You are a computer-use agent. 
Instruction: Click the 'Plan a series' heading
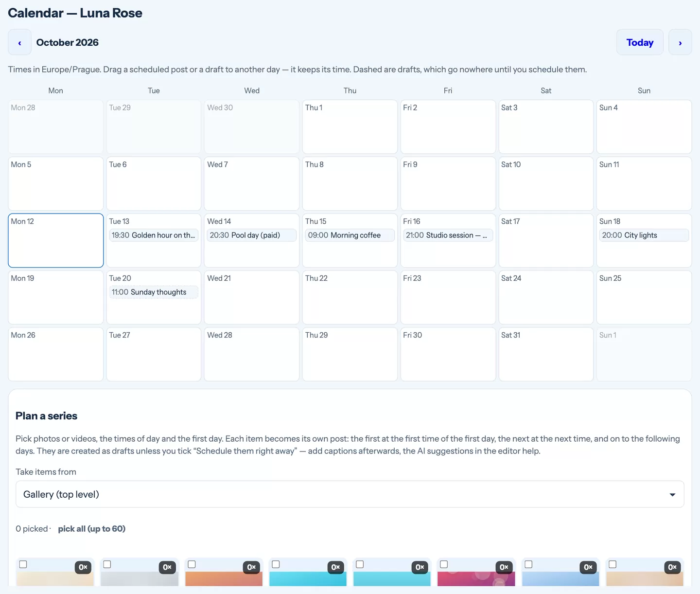click(46, 416)
